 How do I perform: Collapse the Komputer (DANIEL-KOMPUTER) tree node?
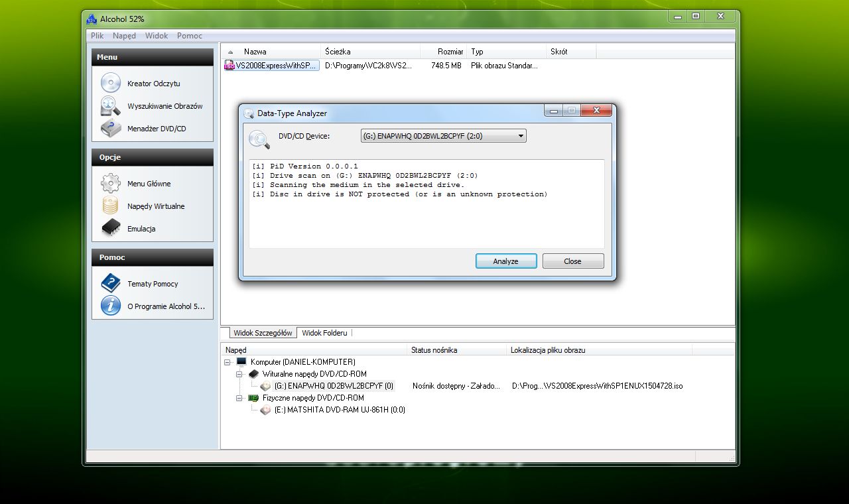[x=228, y=362]
